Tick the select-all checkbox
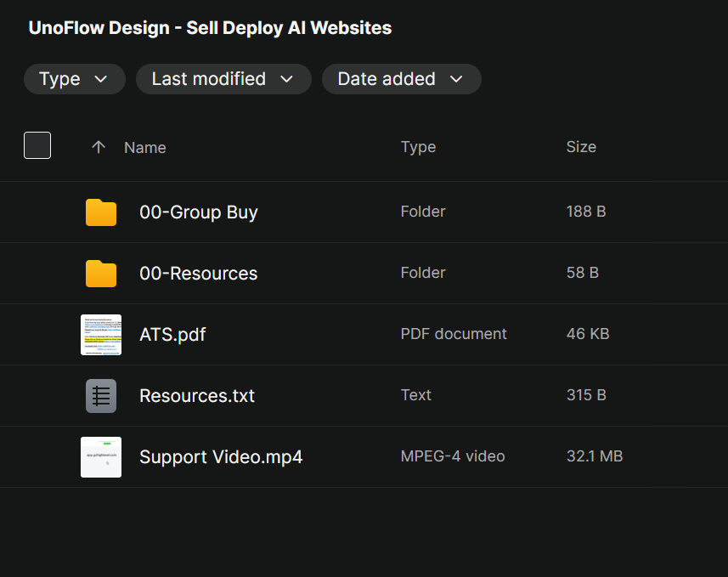The height and width of the screenshot is (577, 728). tap(37, 145)
